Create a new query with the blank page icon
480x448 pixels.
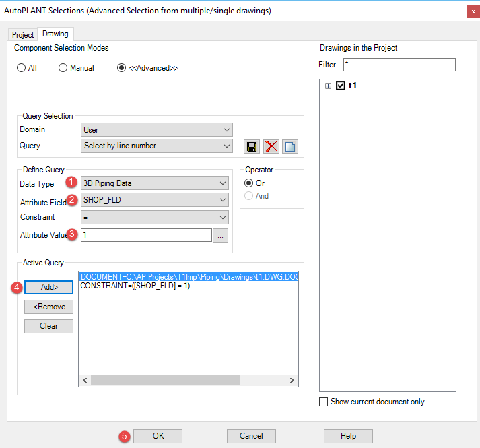point(290,146)
